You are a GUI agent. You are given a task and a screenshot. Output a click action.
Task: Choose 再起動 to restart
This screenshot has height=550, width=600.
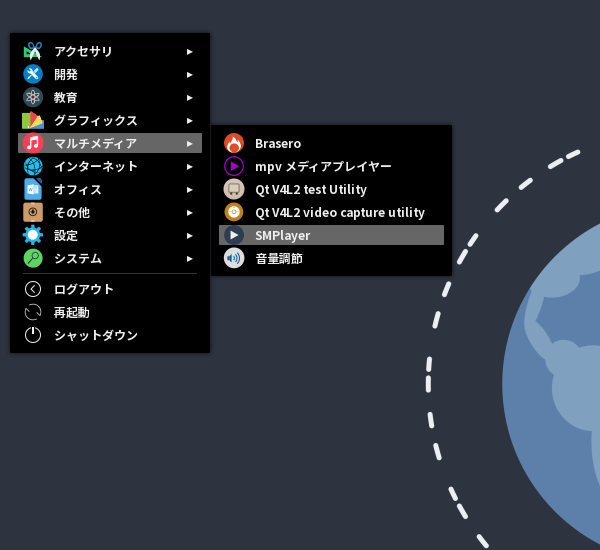(x=110, y=312)
